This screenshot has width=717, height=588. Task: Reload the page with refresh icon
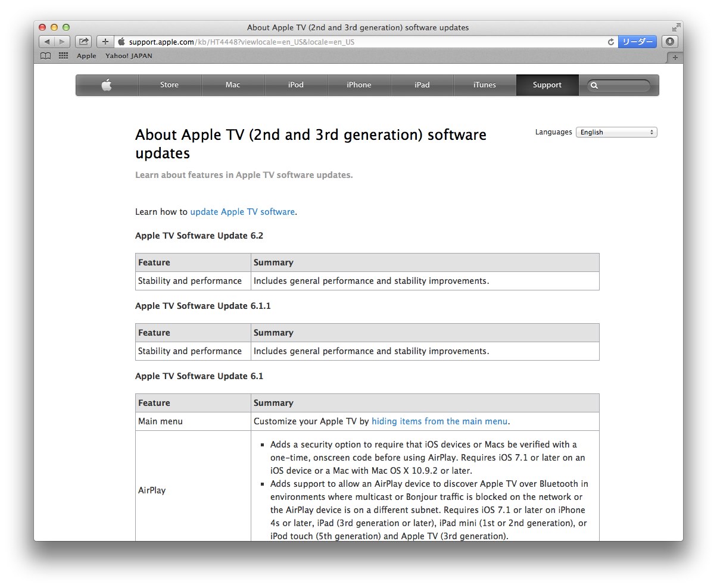610,42
